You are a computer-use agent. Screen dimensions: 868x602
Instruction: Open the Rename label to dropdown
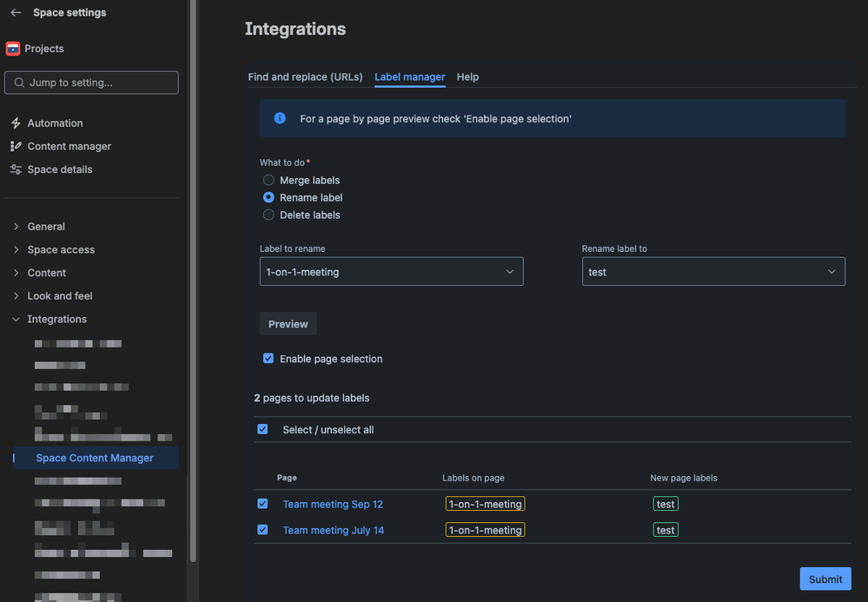(x=712, y=272)
